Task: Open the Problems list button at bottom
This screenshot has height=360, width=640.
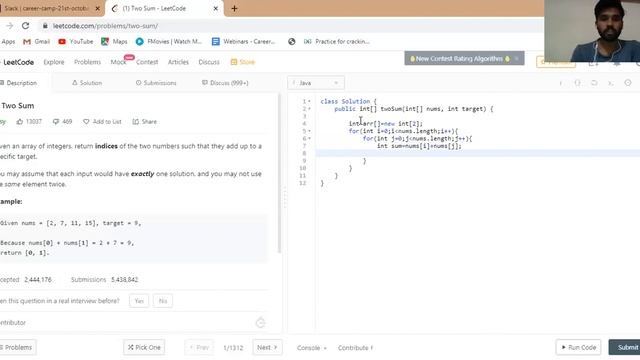Action: coord(18,347)
